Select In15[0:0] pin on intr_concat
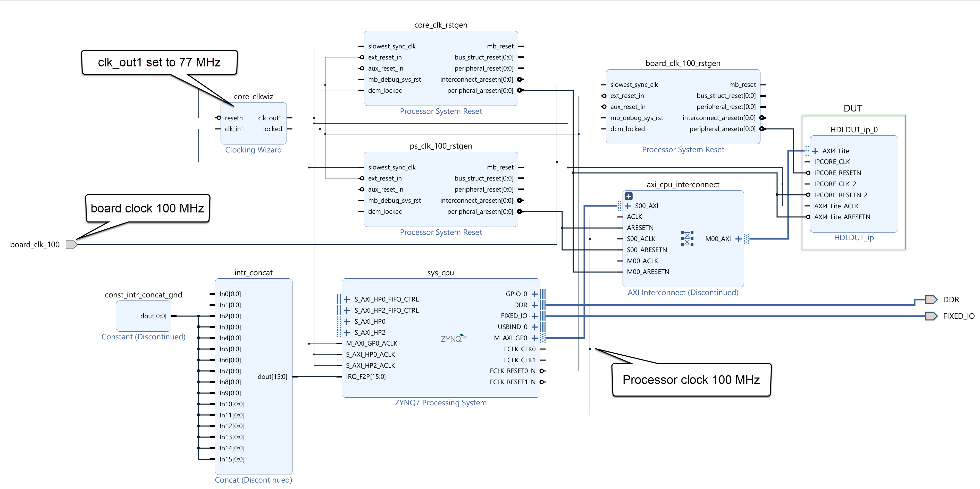980x489 pixels. pyautogui.click(x=232, y=459)
